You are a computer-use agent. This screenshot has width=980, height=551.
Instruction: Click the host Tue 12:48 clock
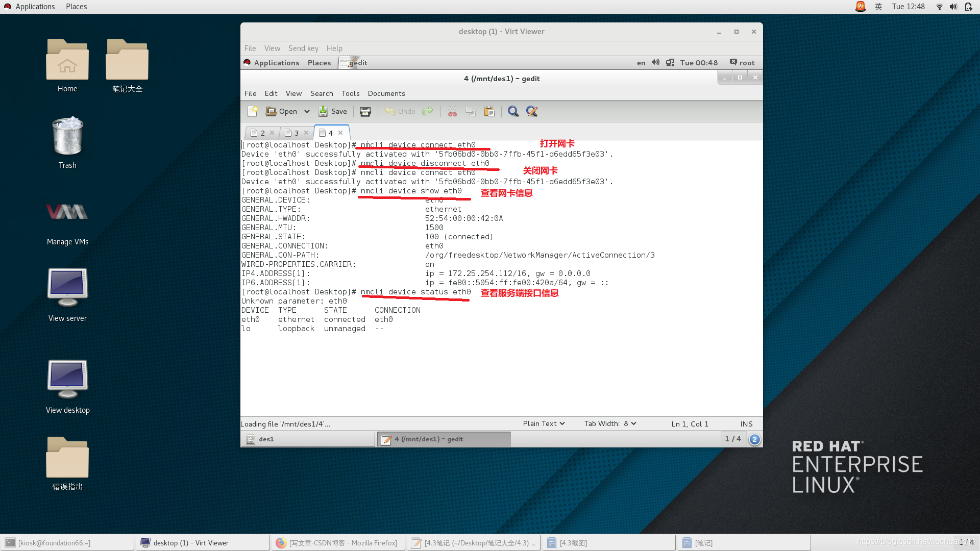(x=909, y=7)
